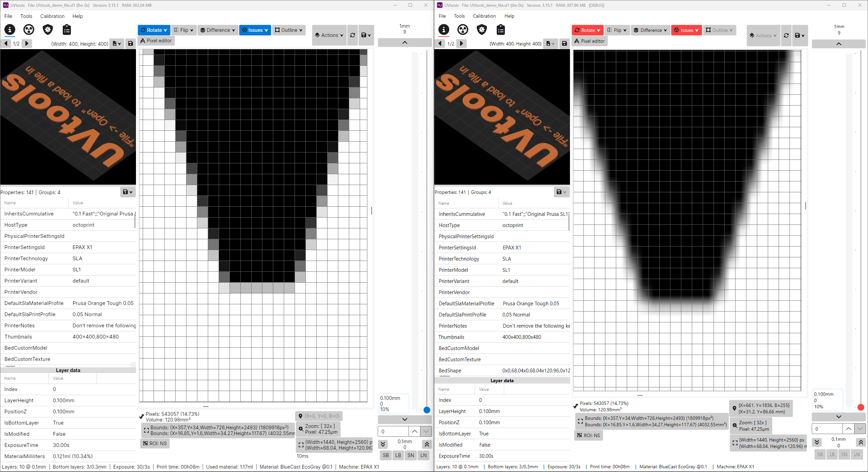Go to next thumbnail page arrow

pyautogui.click(x=27, y=43)
